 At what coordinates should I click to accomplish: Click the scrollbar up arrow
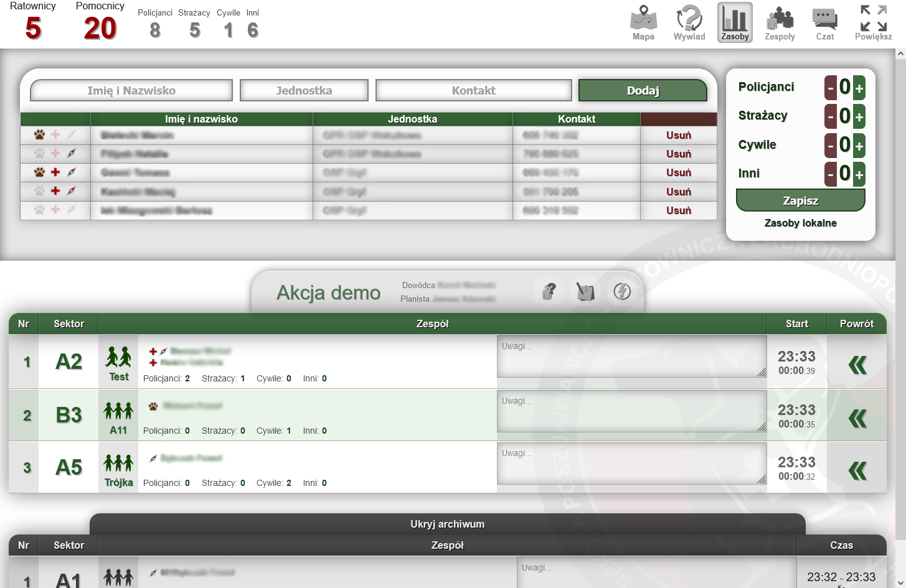tap(900, 54)
